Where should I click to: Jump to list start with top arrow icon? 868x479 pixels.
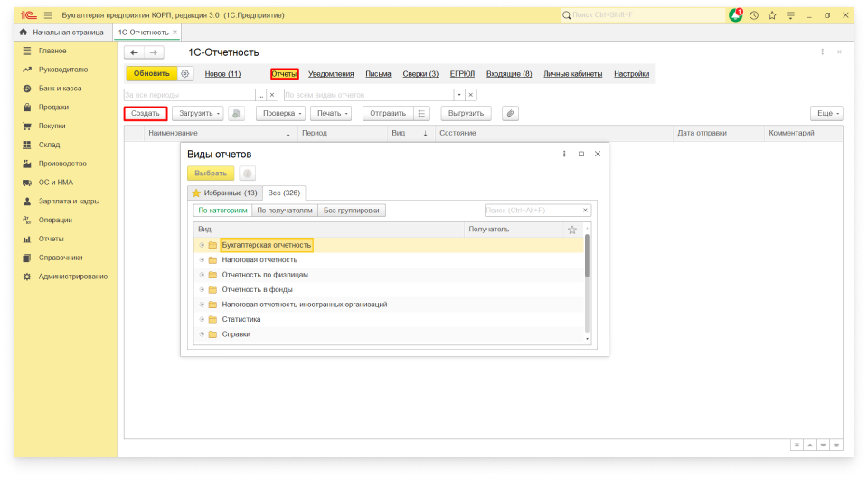click(x=797, y=446)
